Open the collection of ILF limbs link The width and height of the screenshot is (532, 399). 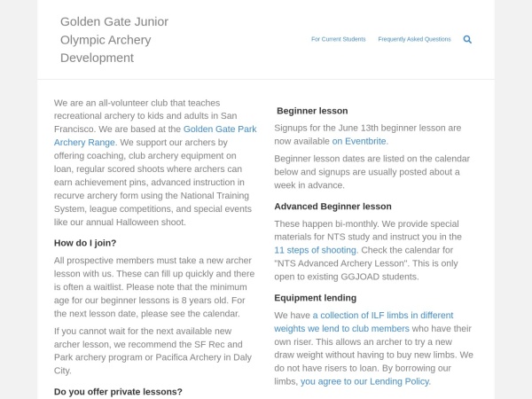tap(364, 322)
